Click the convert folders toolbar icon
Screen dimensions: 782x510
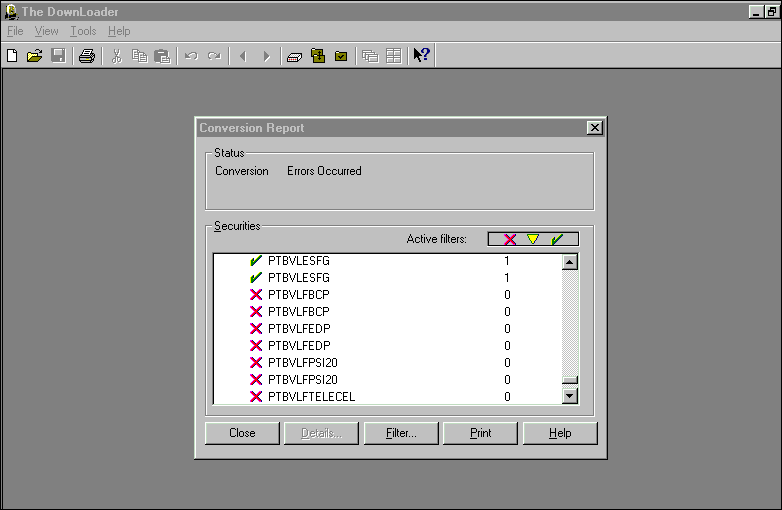(318, 55)
